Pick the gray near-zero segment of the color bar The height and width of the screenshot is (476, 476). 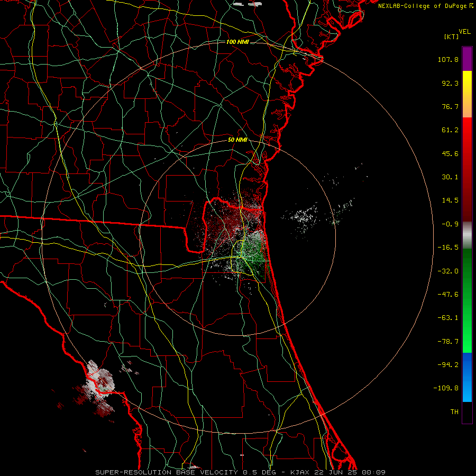click(467, 235)
